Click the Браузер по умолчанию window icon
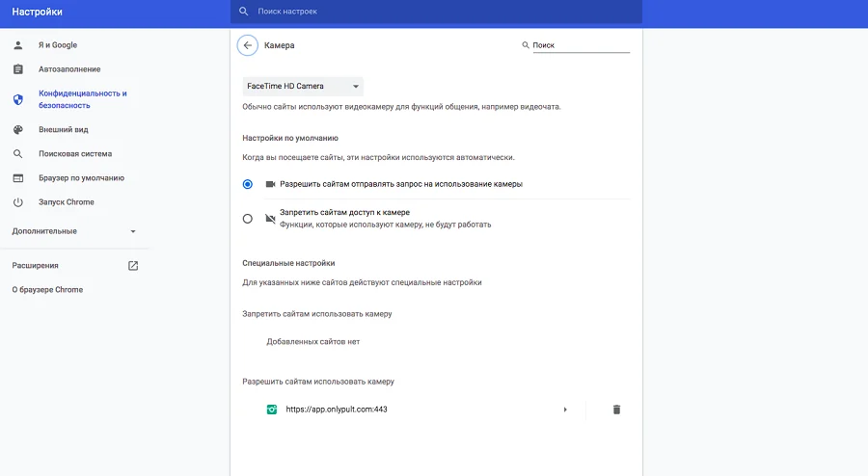This screenshot has height=476, width=868. 18,178
